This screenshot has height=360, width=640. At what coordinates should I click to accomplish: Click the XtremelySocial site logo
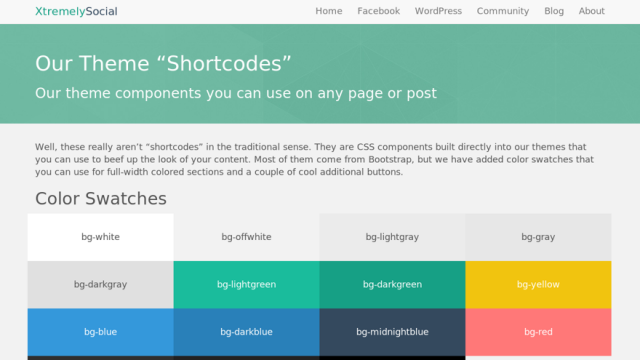(x=76, y=11)
